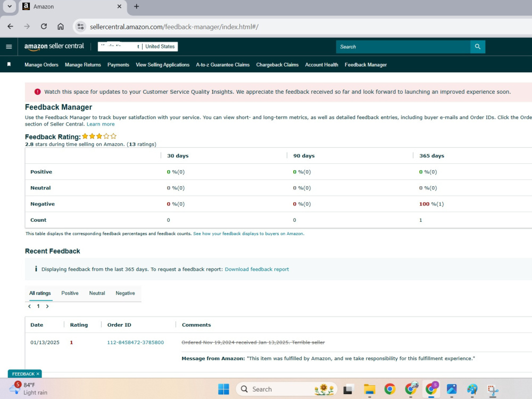Go back with the browser back arrow
The image size is (532, 399).
click(x=11, y=27)
